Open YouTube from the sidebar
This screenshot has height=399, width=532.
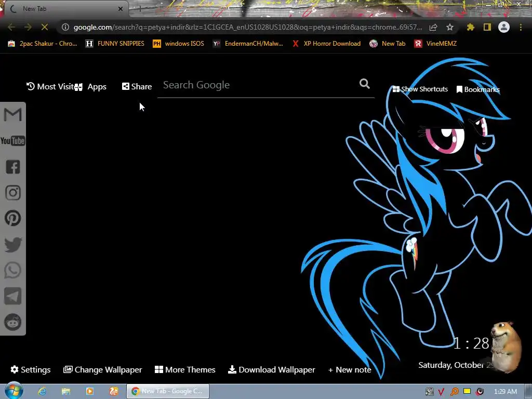click(x=13, y=141)
